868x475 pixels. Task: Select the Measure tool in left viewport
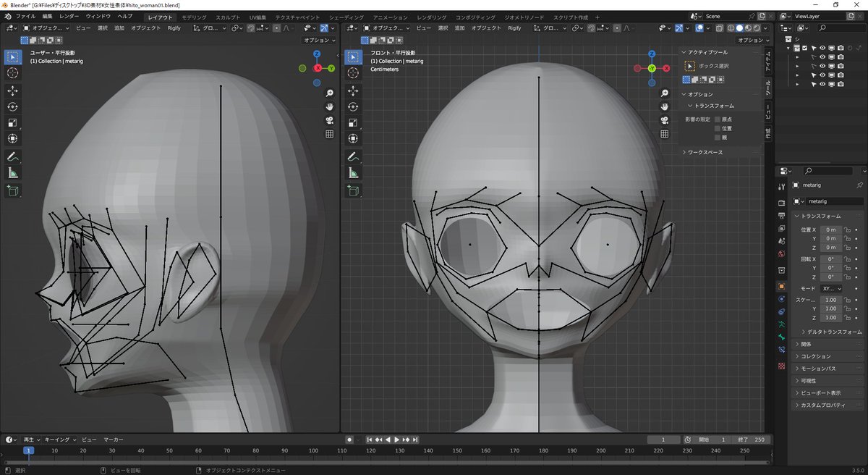13,172
